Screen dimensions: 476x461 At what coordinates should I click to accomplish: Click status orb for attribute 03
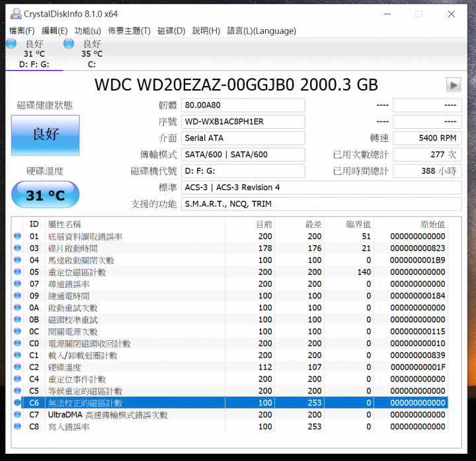[x=17, y=248]
